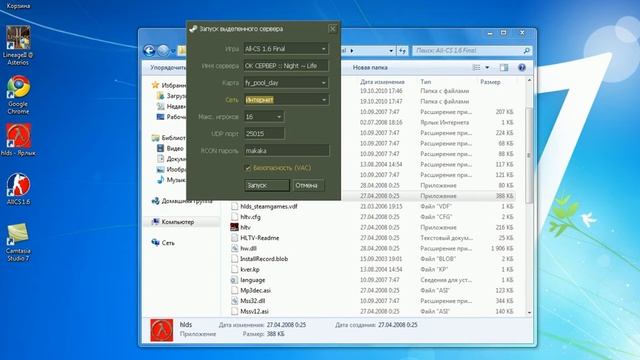The image size is (640, 360).
Task: Click the UDP порт field showing 25015
Action: click(x=264, y=133)
